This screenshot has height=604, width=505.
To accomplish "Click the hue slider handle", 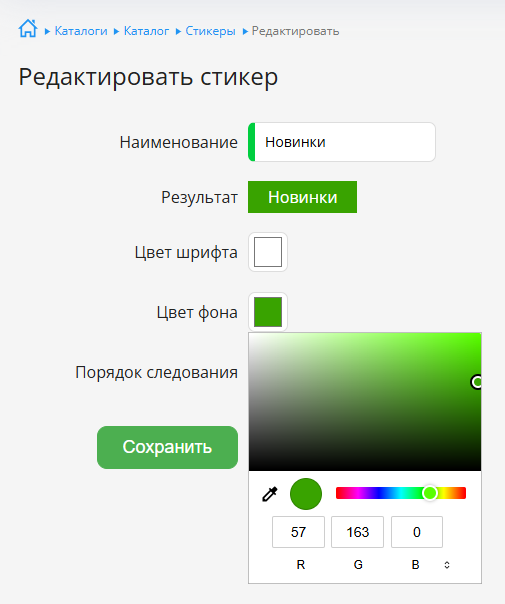I will tap(430, 493).
